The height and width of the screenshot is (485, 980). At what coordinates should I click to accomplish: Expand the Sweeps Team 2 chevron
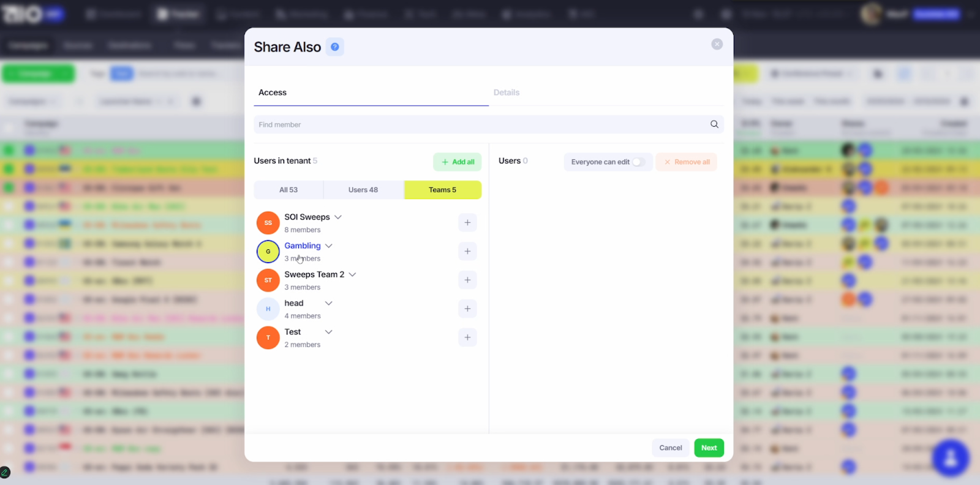point(352,275)
